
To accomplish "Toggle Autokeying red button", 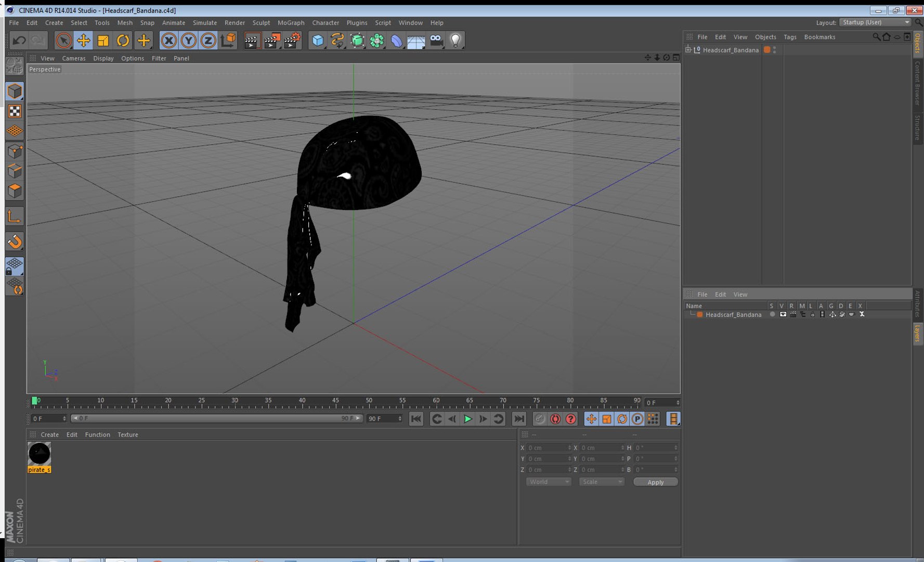I will pos(555,419).
